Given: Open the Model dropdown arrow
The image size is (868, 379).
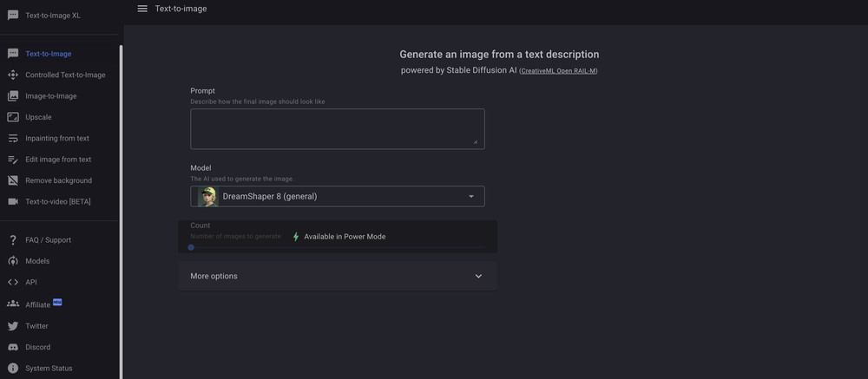Looking at the screenshot, I should (471, 196).
